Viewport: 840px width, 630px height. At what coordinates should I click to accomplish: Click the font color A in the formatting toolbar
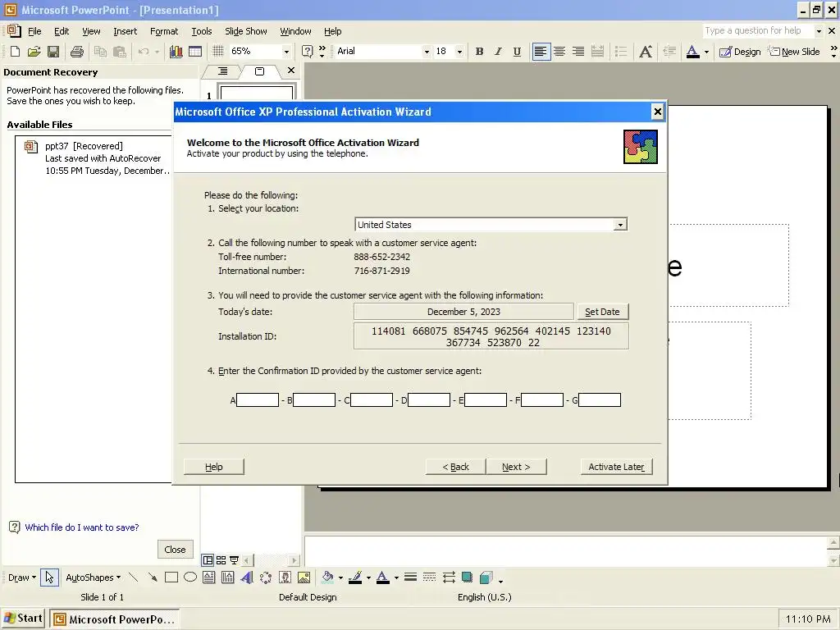pos(692,52)
